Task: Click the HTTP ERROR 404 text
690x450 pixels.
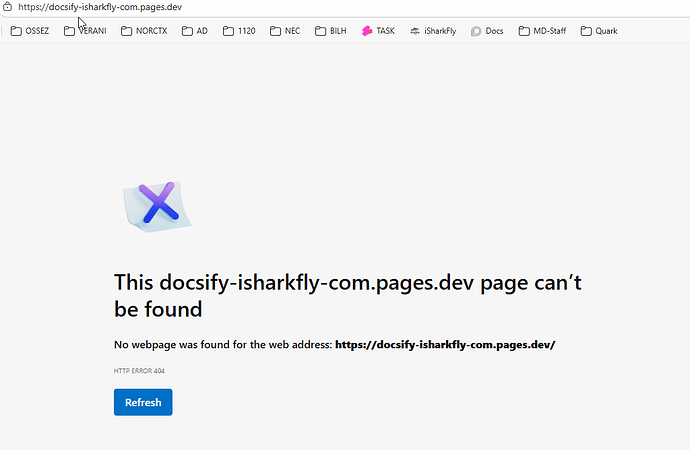Action: tap(139, 371)
